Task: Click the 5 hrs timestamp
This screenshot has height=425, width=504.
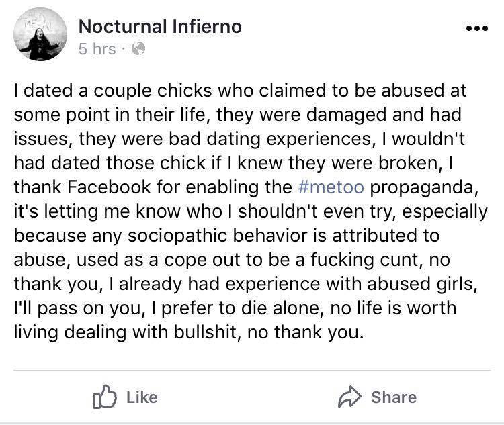Action: click(x=97, y=49)
